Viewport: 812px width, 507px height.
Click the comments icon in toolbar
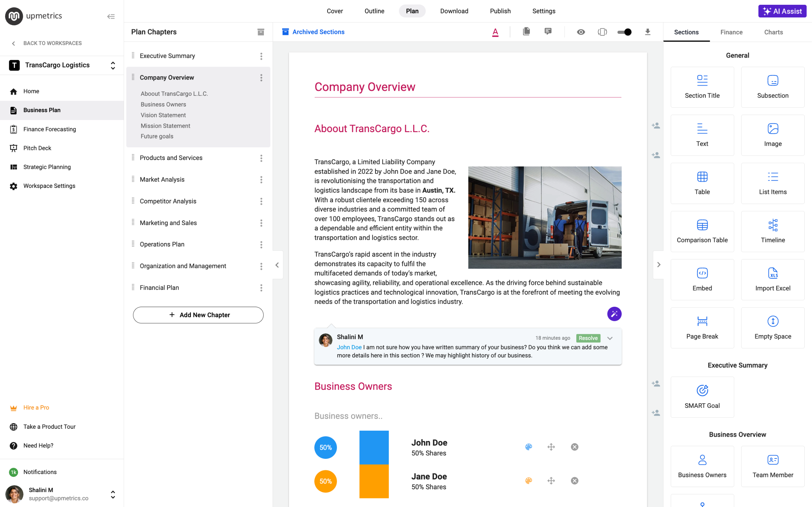[x=547, y=31]
